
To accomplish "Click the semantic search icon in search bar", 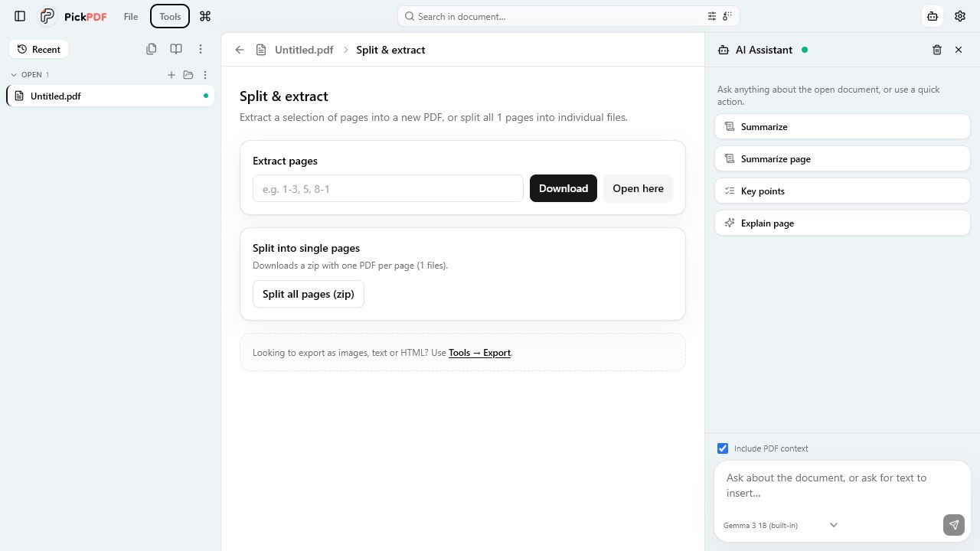I will (727, 16).
